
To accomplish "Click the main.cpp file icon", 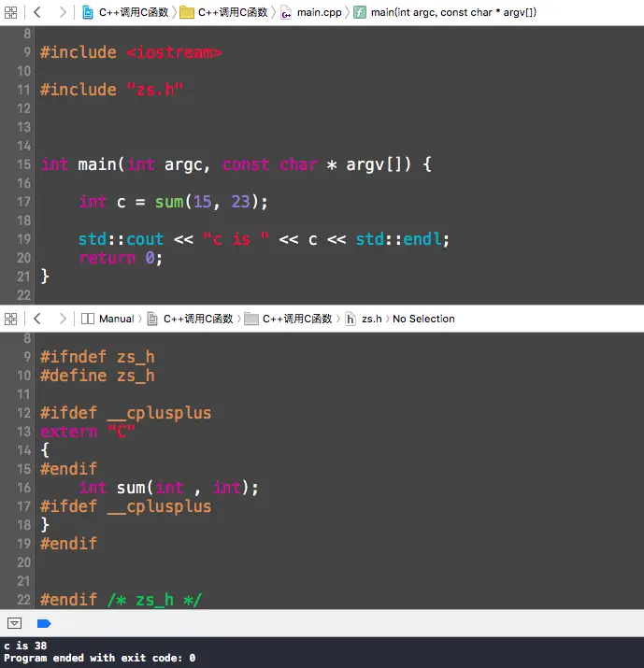I will 286,13.
